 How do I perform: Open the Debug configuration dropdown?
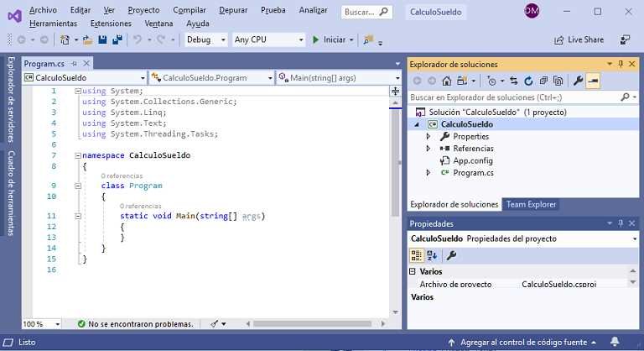[205, 39]
